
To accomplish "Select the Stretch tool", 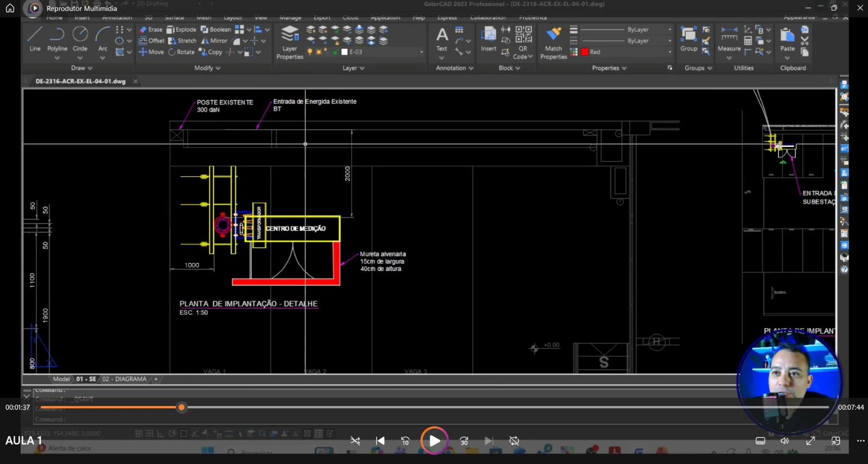I will pos(182,41).
